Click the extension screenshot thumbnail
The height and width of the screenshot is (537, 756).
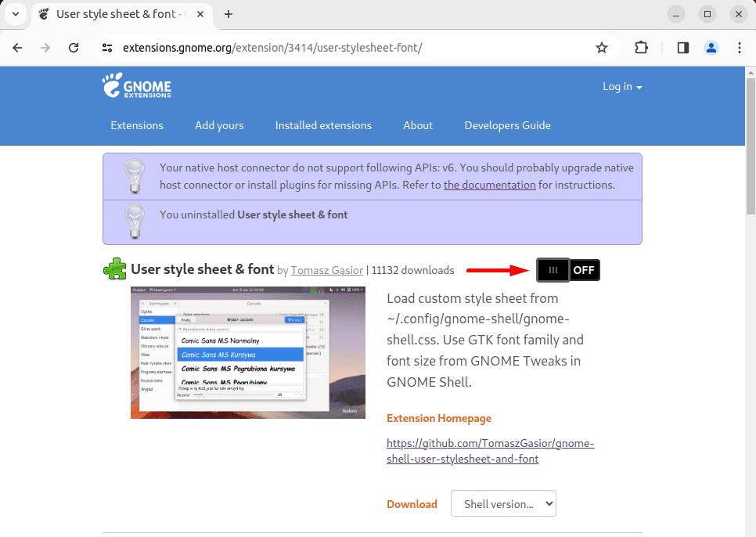tap(248, 352)
